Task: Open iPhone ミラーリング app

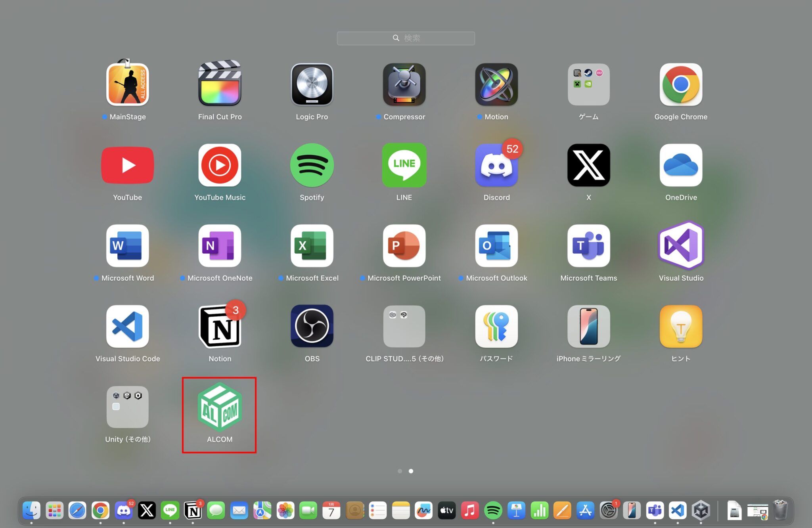Action: (x=588, y=326)
